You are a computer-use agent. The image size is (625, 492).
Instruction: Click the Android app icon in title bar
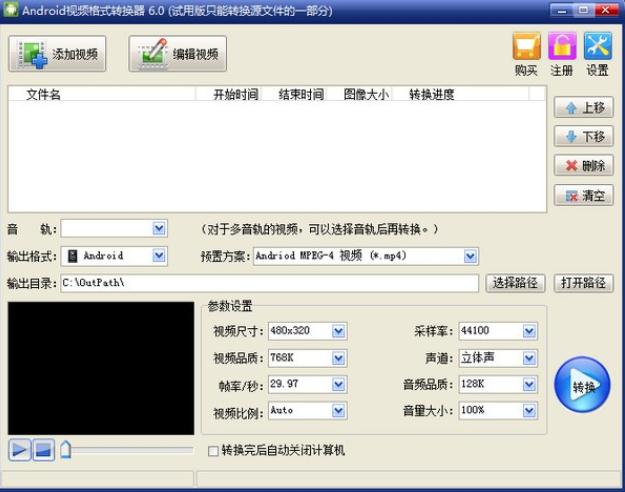point(11,10)
